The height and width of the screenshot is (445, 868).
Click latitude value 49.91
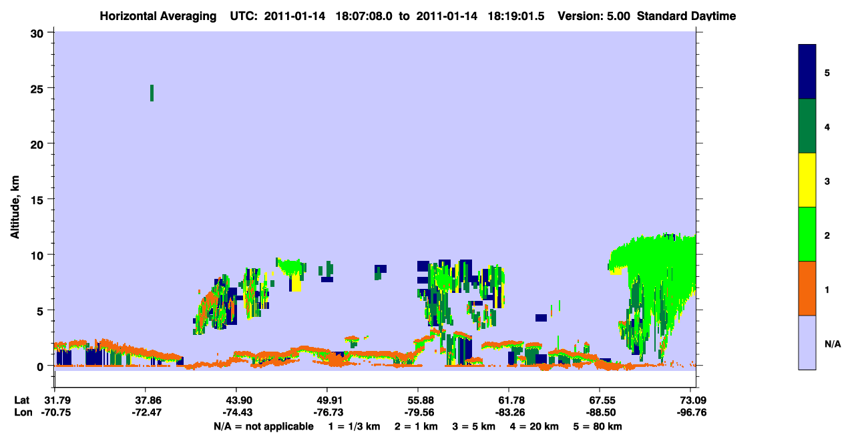(x=327, y=400)
